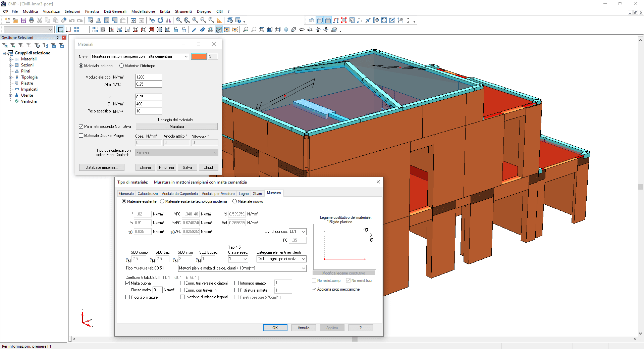Click the rotate (circular arrow) tool icon
This screenshot has width=644, height=349.
coord(160,20)
